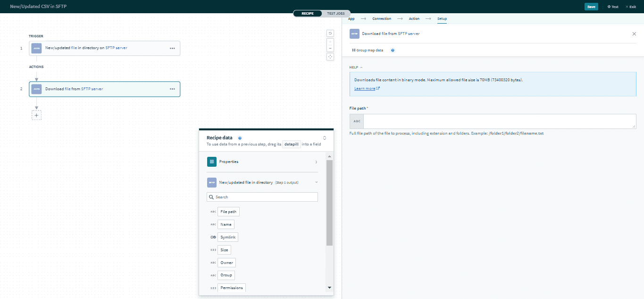Click the Recipe data help icon
644x299 pixels.
click(x=240, y=138)
